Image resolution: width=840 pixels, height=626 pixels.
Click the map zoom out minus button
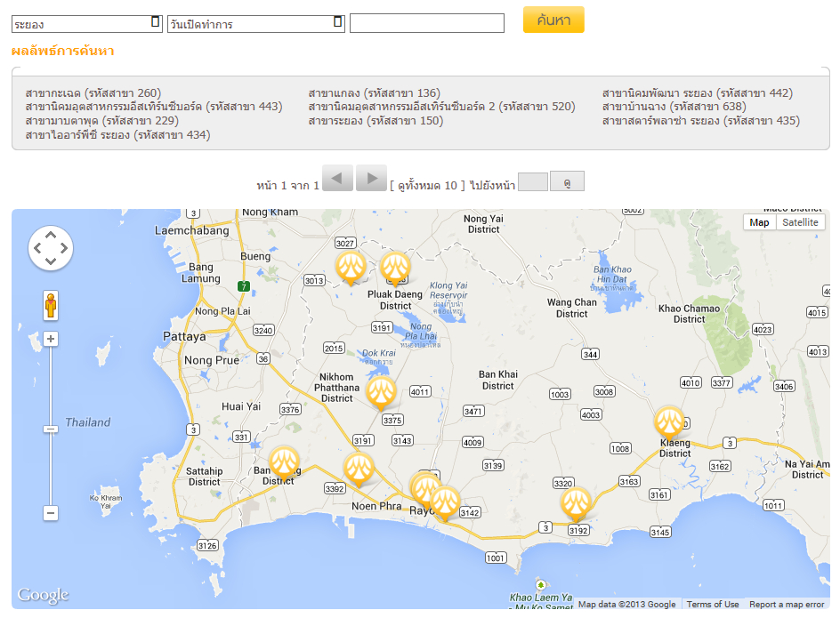(x=51, y=513)
